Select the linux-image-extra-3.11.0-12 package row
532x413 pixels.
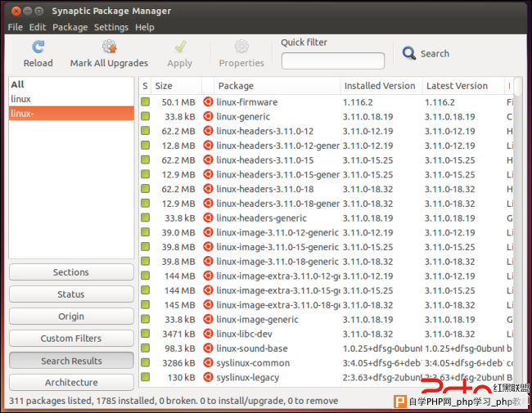(326, 276)
